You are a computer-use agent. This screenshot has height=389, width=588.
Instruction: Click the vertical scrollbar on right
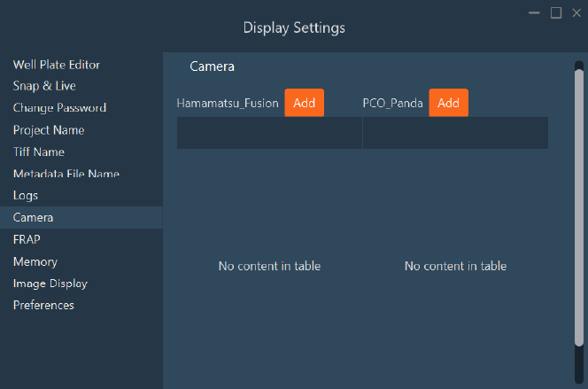(x=579, y=204)
